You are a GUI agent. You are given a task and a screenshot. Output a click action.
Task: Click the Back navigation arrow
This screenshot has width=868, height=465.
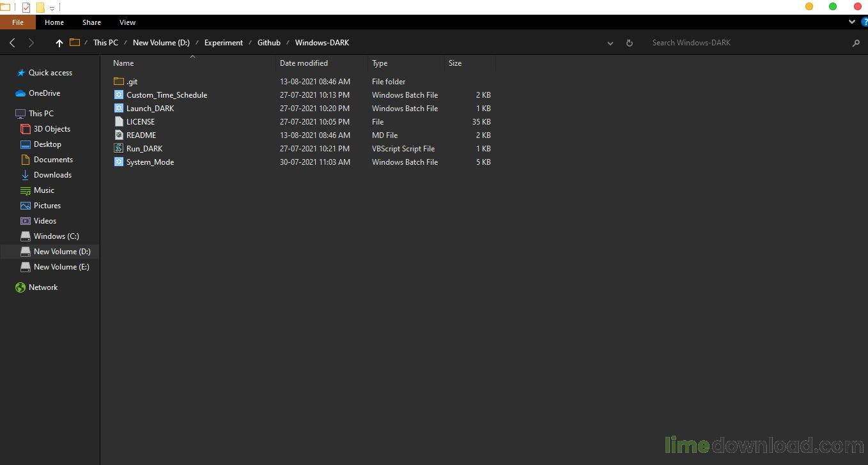tap(12, 43)
